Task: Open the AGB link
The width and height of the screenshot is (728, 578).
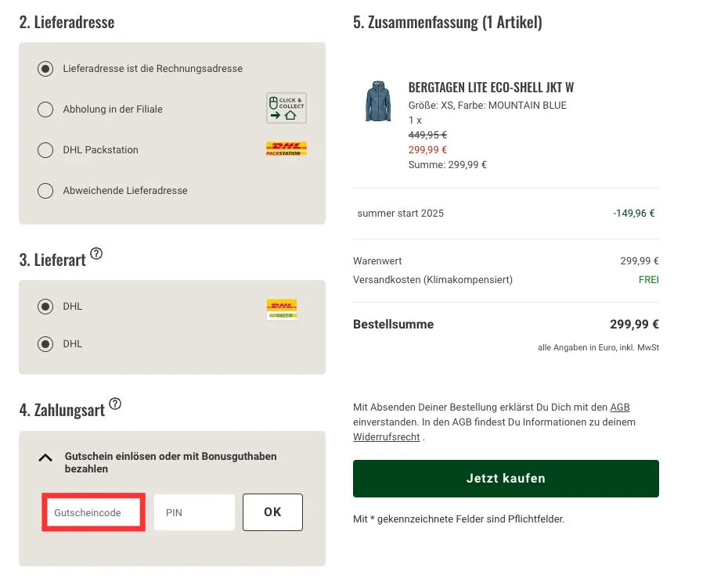Action: coord(619,407)
